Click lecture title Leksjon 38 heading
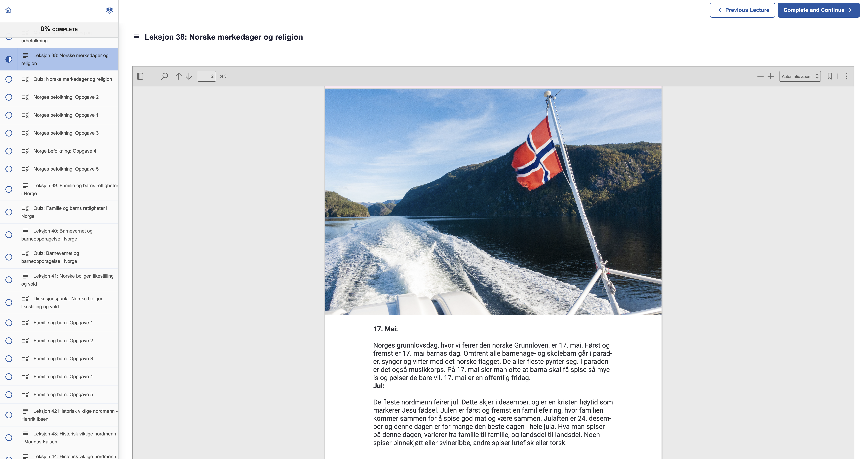 tap(224, 37)
